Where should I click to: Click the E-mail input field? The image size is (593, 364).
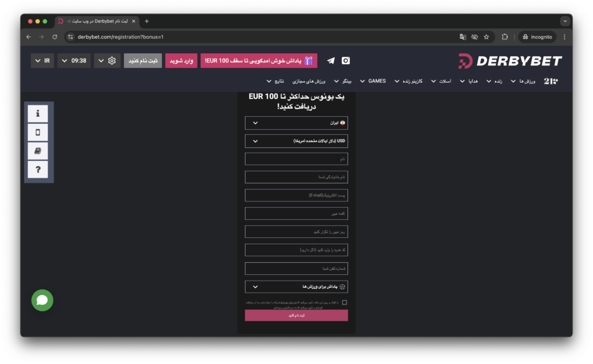pos(296,196)
